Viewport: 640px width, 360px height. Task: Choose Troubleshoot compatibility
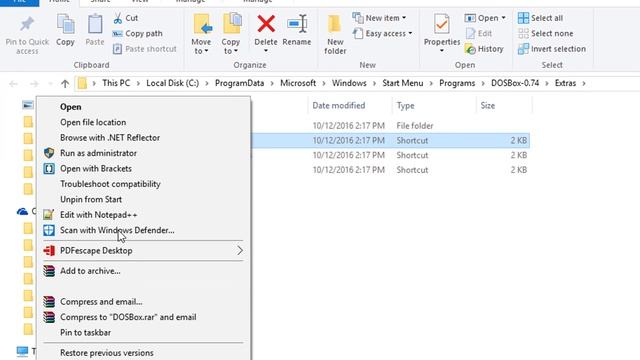pos(143,184)
